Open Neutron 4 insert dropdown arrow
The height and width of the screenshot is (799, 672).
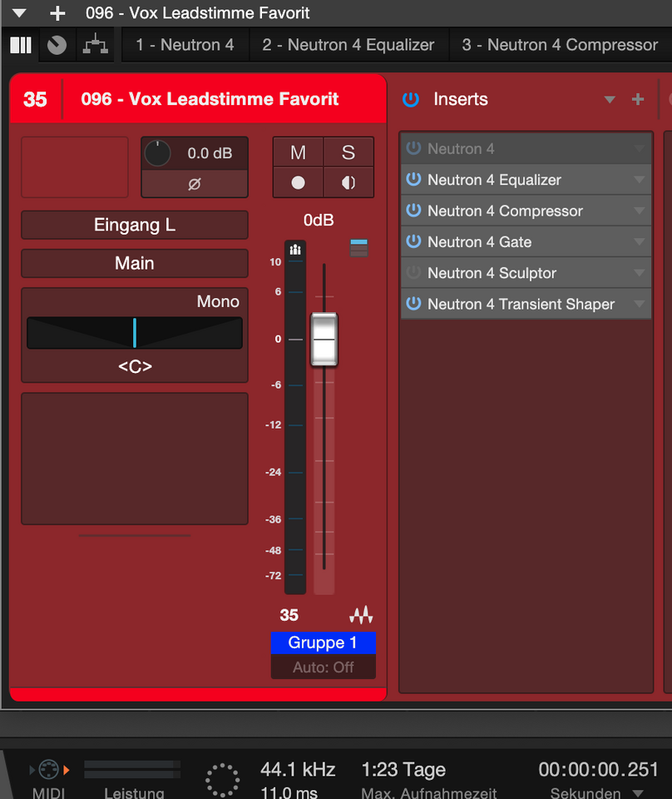640,149
